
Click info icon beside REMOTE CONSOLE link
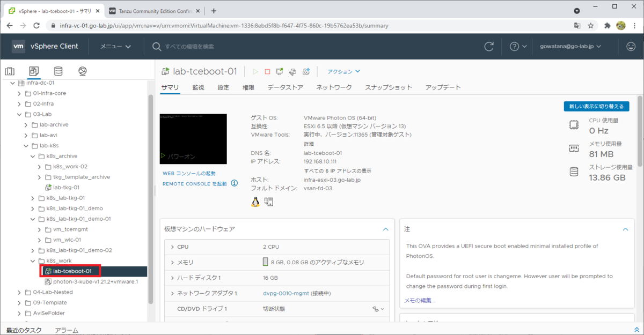click(235, 183)
